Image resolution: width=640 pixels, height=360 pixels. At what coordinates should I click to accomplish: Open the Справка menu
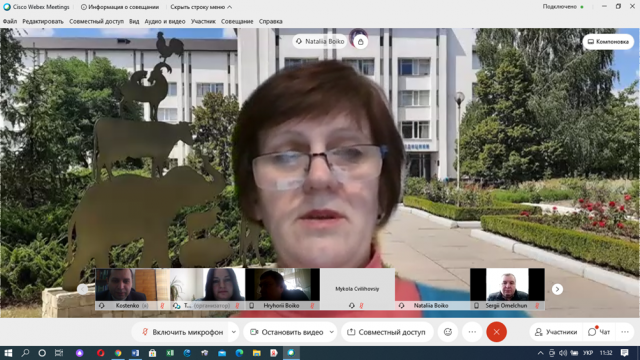pyautogui.click(x=271, y=21)
